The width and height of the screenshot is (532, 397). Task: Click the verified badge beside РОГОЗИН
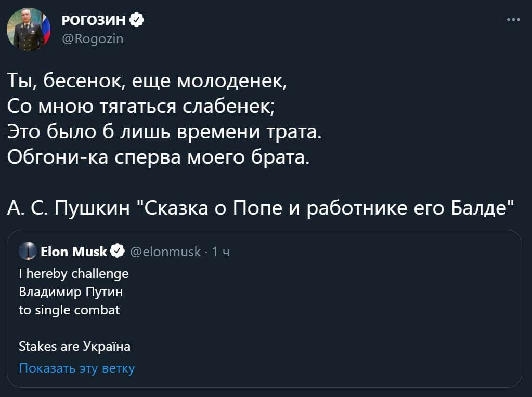click(x=136, y=20)
